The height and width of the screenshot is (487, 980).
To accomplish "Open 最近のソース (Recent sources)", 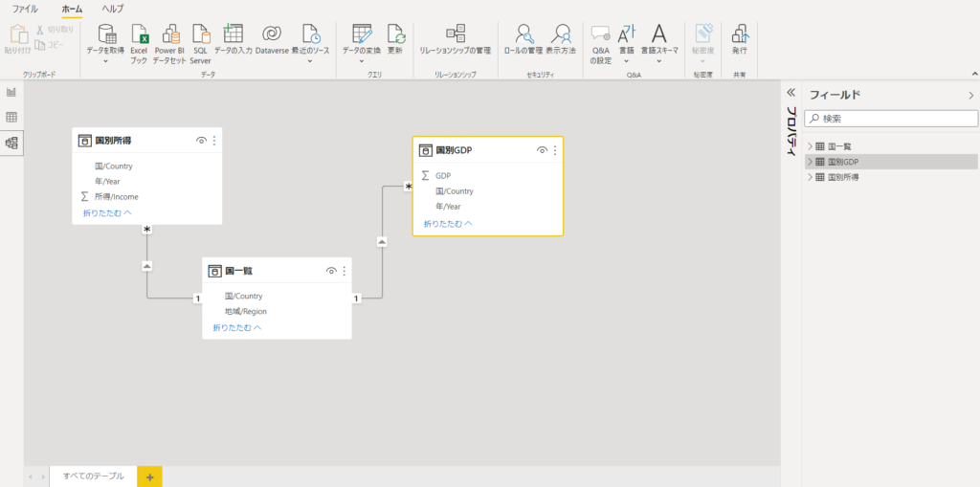I will [311, 33].
